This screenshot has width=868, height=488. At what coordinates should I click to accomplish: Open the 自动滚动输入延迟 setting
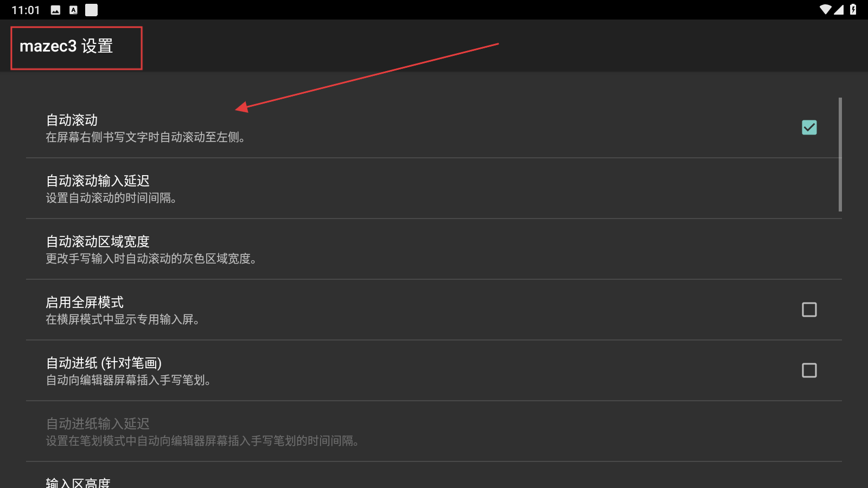coord(434,188)
